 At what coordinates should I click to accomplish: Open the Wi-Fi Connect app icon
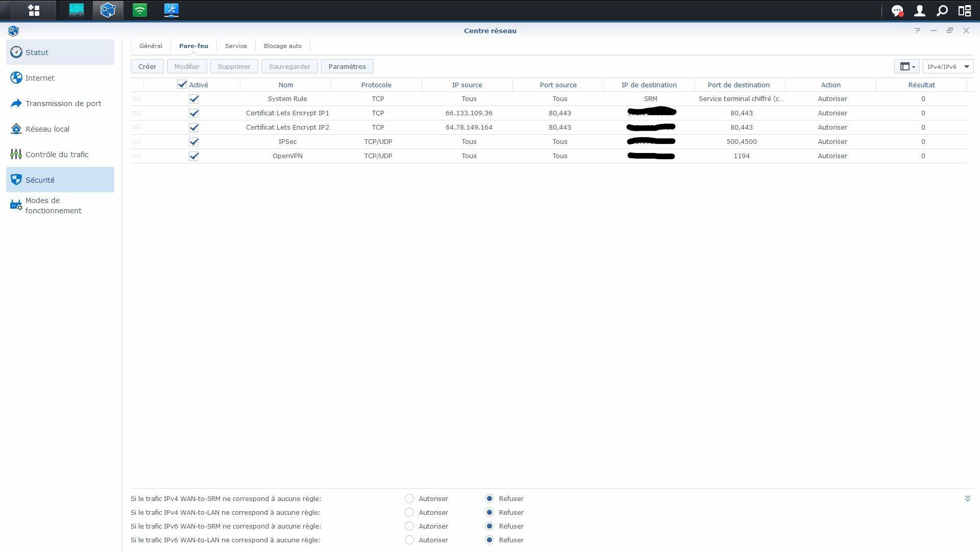coord(140,10)
